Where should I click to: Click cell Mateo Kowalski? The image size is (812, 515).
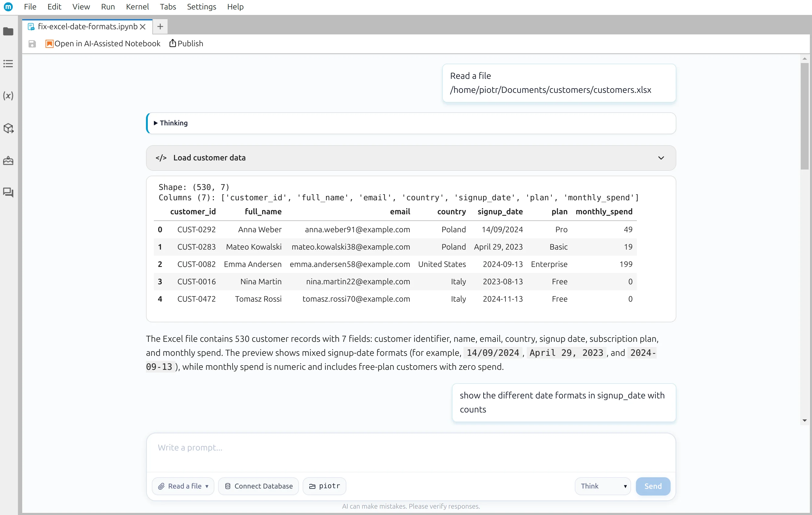(x=254, y=247)
